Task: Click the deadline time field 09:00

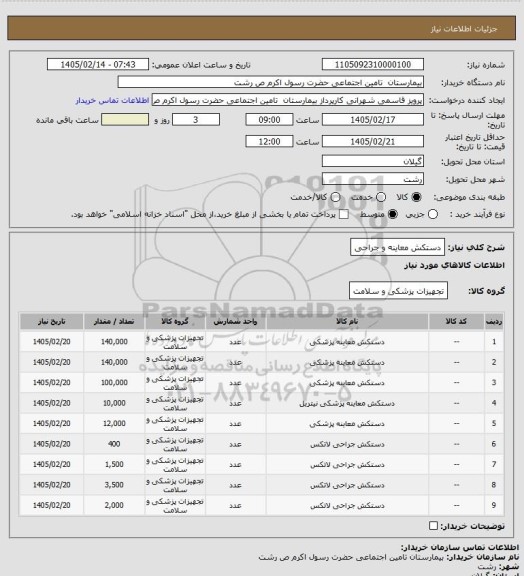Action: [x=269, y=120]
